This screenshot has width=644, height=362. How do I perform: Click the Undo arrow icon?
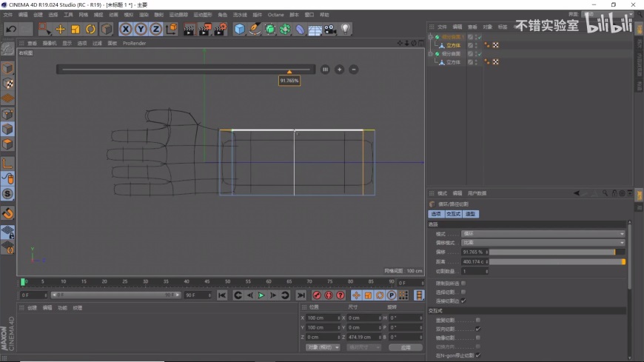pos(11,30)
